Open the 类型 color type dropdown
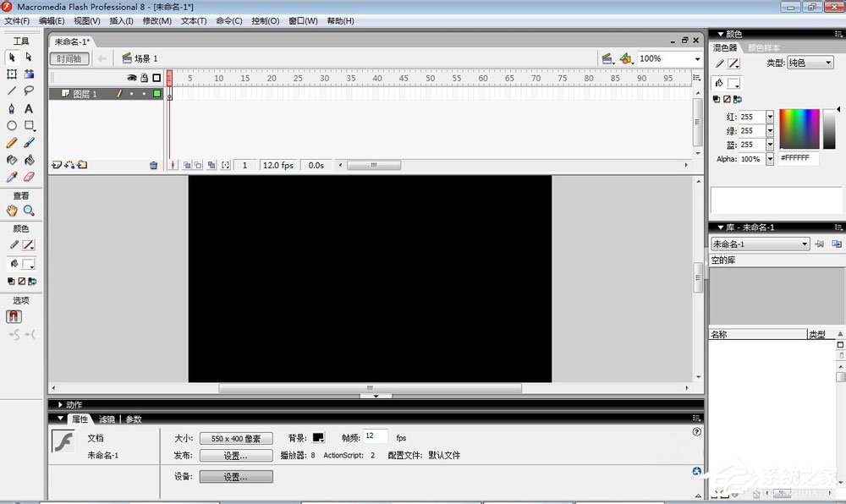Screen dimensions: 846x504 point(810,62)
